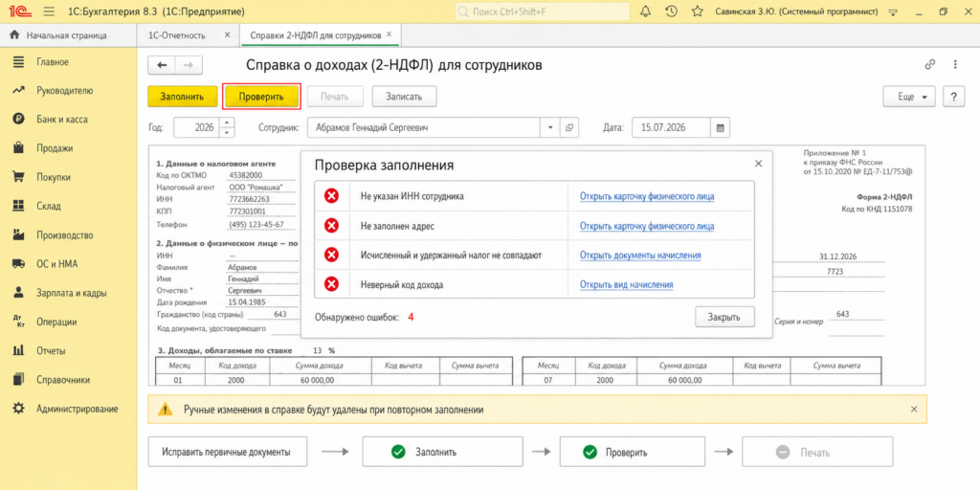Click the Сотрудник field Абрамов Геннадий Сергеевич

tap(425, 127)
